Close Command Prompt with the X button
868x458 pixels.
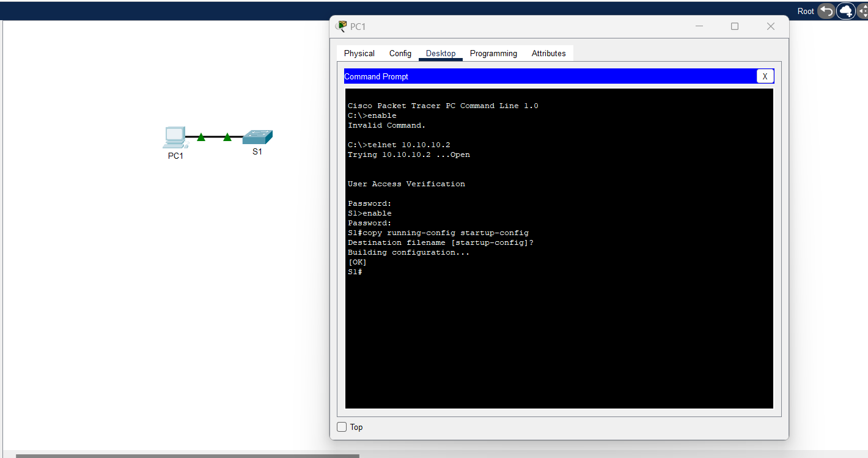[765, 76]
